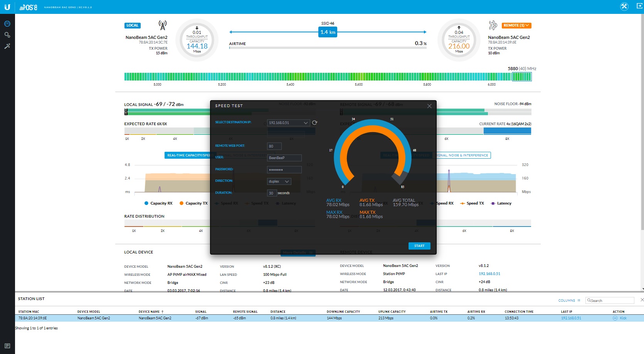Open the COLUMNS selector menu
Image resolution: width=644 pixels, height=354 pixels.
click(569, 300)
